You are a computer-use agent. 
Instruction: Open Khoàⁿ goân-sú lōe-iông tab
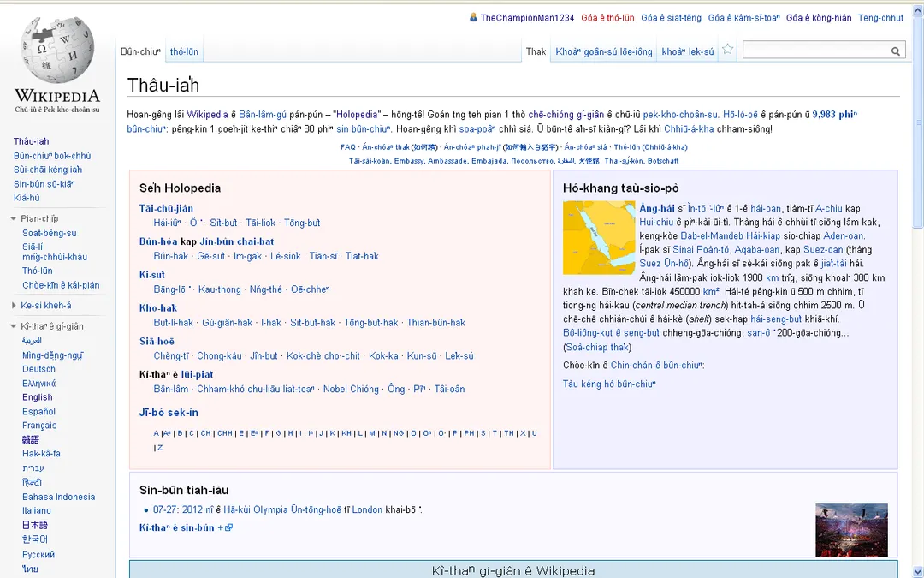603,52
